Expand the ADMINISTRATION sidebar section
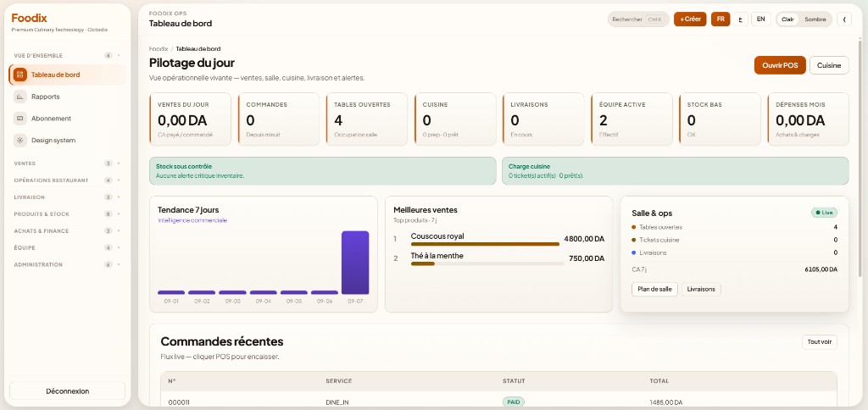 [68, 264]
